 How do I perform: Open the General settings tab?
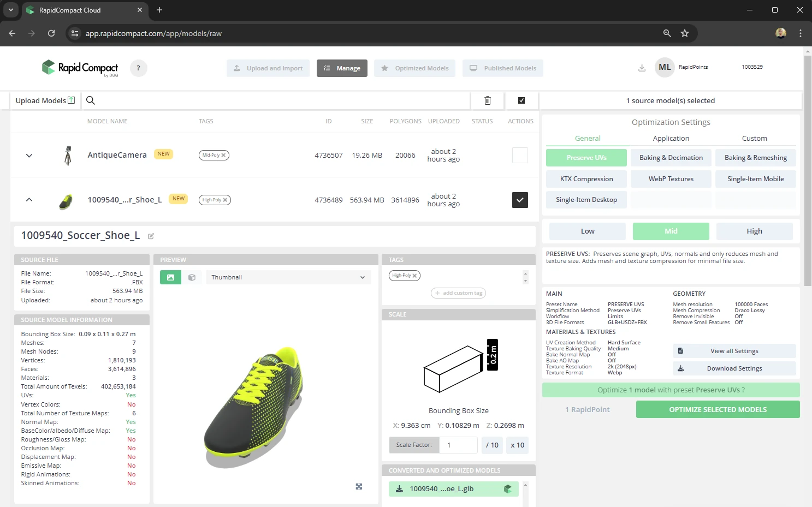point(588,139)
